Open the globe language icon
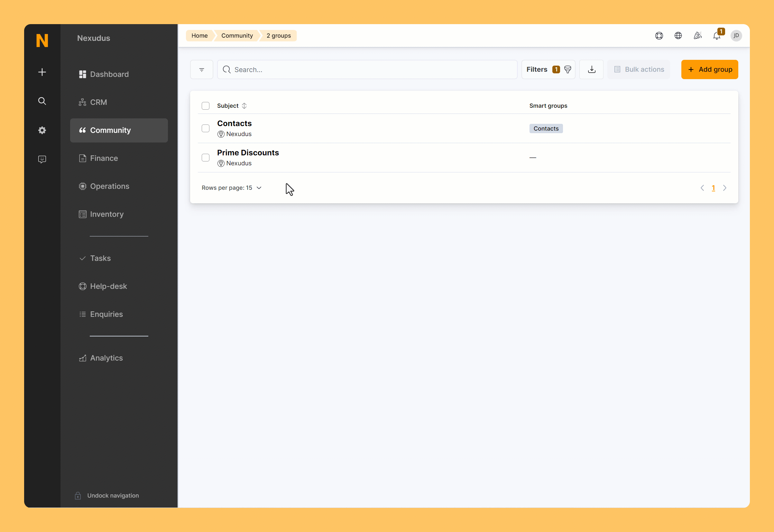The width and height of the screenshot is (774, 532). 678,36
